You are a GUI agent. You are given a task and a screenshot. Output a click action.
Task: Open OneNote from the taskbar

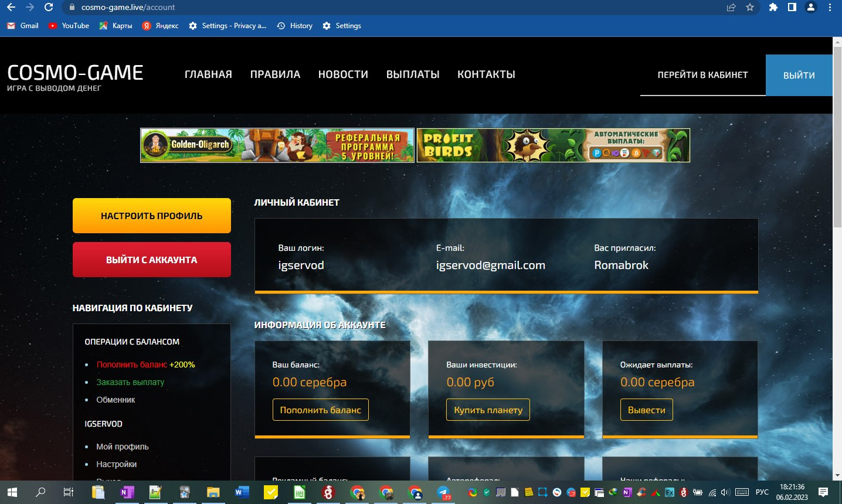127,492
